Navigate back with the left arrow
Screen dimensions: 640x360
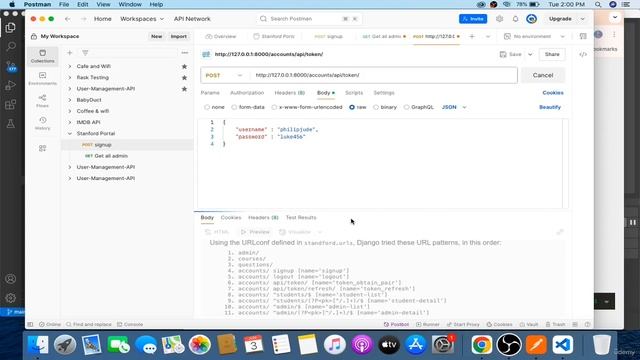click(x=68, y=19)
